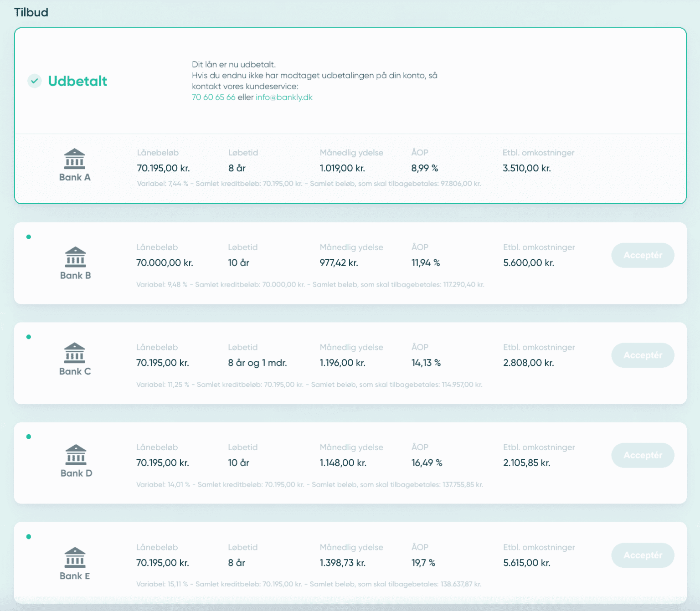Click the 'Variabel: 15,11 %' details line

tap(309, 584)
